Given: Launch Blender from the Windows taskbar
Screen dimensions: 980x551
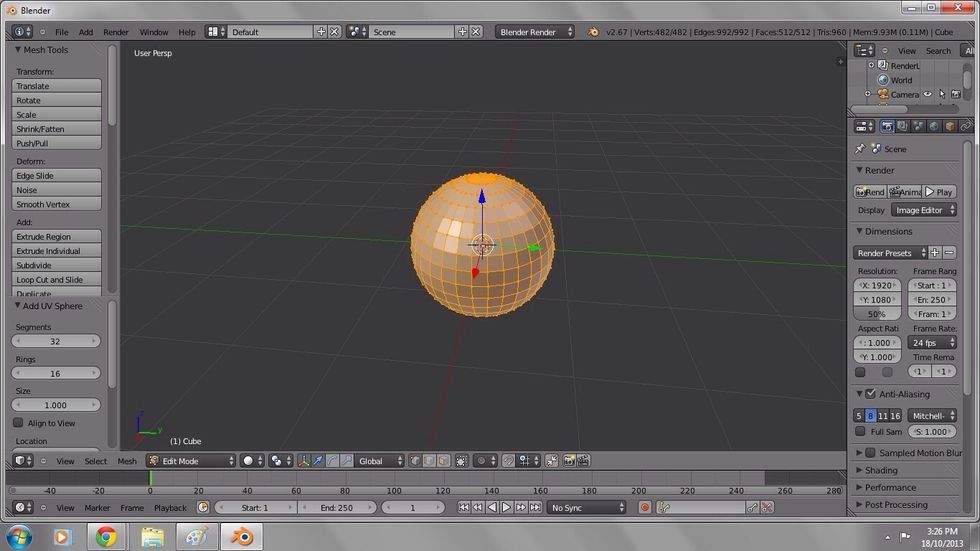Looking at the screenshot, I should coord(241,537).
